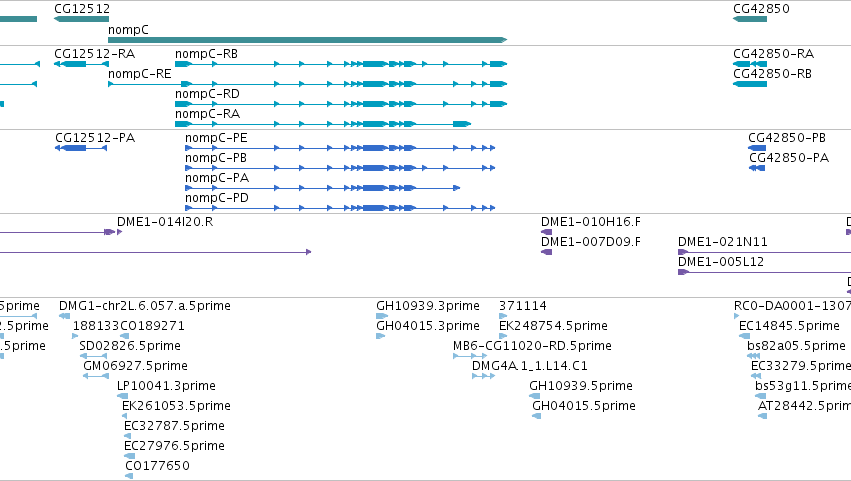The width and height of the screenshot is (851, 481).
Task: Select protein feature nompC-PA
Action: [x=322, y=188]
